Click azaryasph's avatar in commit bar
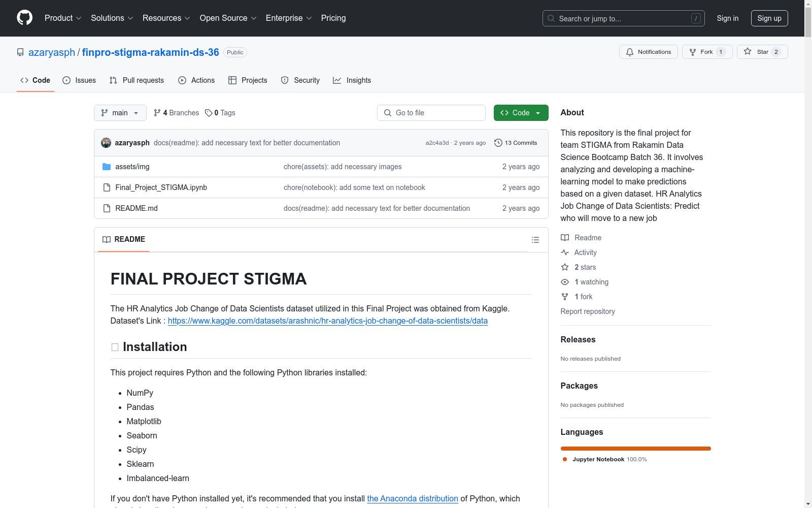The height and width of the screenshot is (508, 812). pyautogui.click(x=106, y=143)
